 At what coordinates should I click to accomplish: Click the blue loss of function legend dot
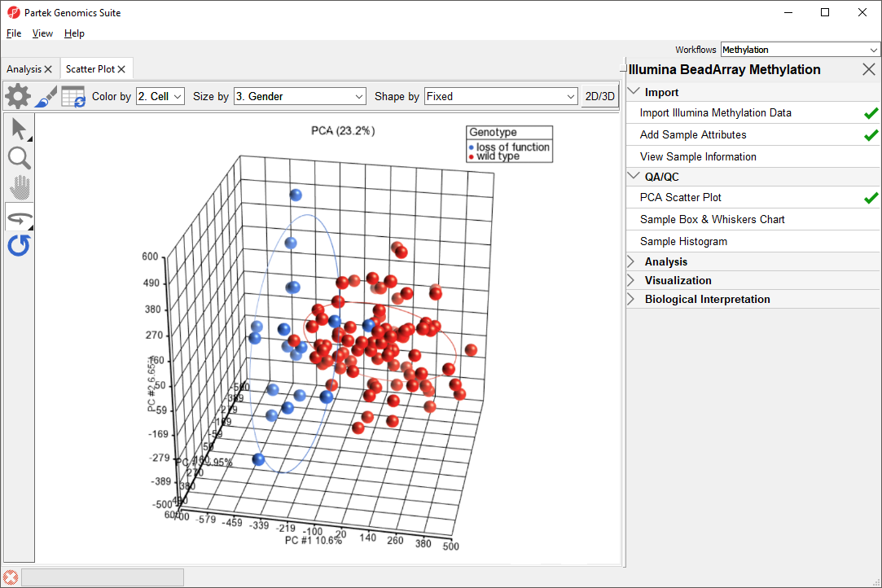[x=472, y=147]
